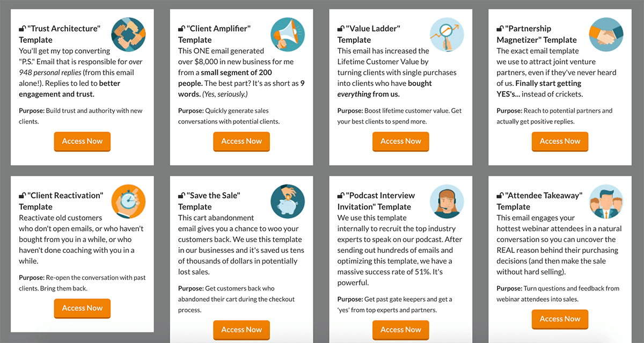Click the Value Ladder magnifying glass icon
The width and height of the screenshot is (644, 343).
point(447,34)
